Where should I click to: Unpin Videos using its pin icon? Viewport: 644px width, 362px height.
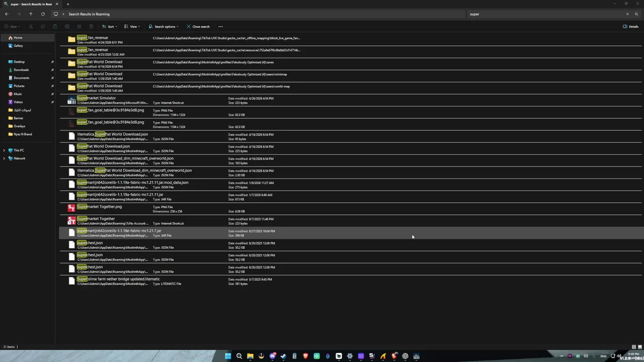pyautogui.click(x=52, y=102)
